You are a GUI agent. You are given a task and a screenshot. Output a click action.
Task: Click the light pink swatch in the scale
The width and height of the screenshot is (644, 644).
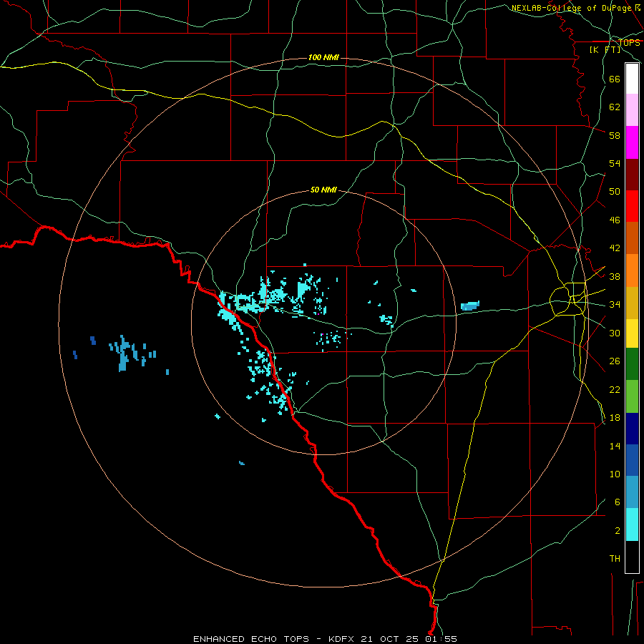click(x=632, y=110)
